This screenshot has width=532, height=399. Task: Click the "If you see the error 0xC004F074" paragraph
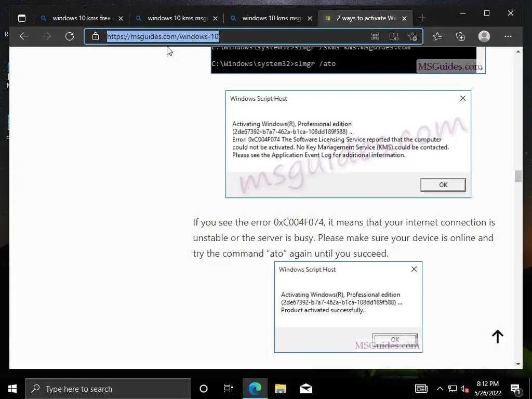[344, 238]
